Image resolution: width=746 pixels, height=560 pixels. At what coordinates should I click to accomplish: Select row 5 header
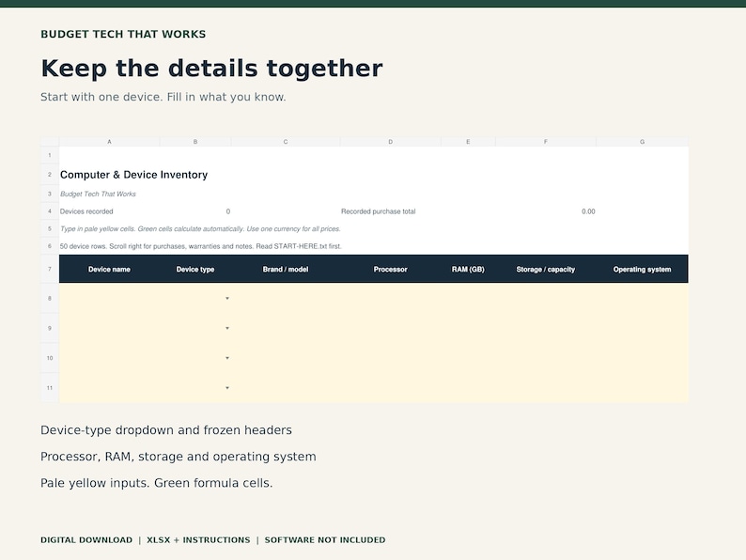tap(50, 229)
